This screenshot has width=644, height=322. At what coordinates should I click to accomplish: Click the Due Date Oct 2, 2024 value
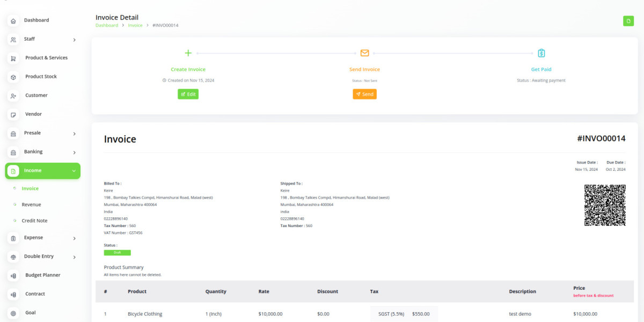click(615, 169)
